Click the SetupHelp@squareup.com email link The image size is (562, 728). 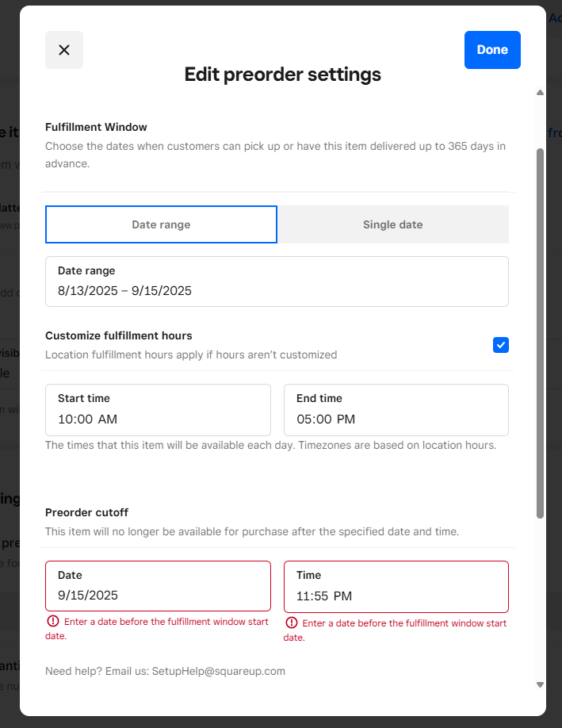pyautogui.click(x=219, y=671)
